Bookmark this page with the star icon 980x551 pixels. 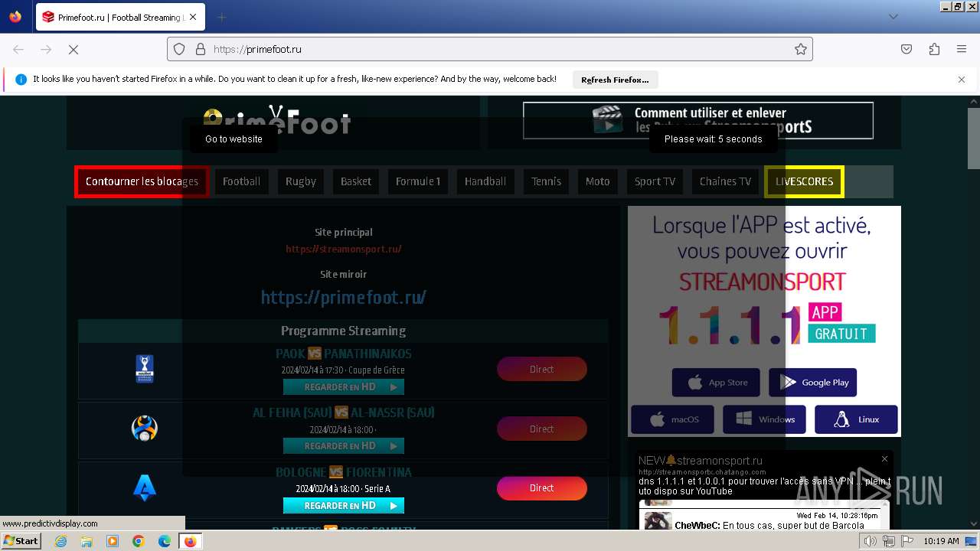tap(801, 49)
